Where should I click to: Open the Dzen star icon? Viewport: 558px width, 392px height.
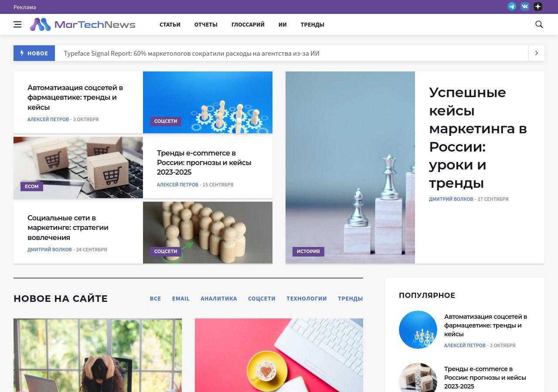point(538,7)
